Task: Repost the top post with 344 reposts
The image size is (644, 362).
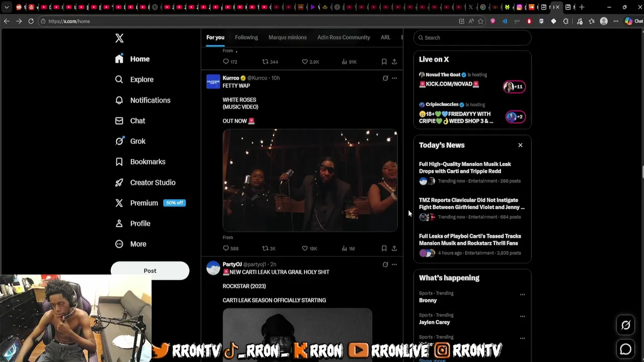Action: pos(270,62)
